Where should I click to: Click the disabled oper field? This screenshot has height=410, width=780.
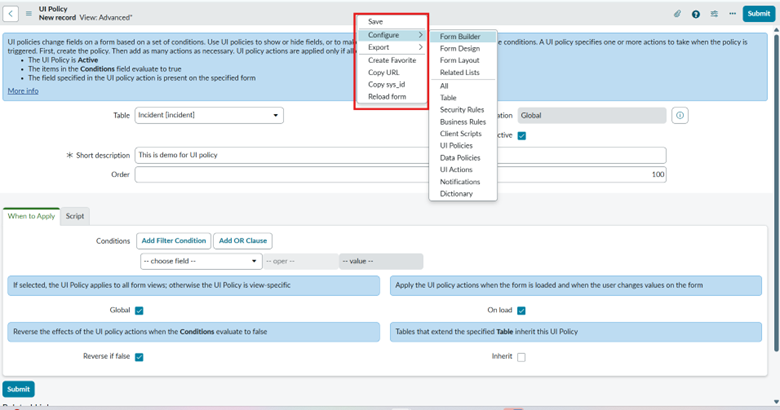coord(301,261)
